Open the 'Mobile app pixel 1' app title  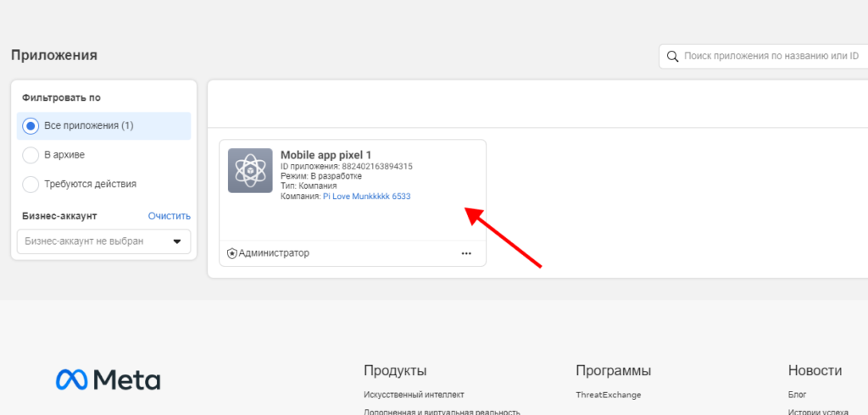325,155
